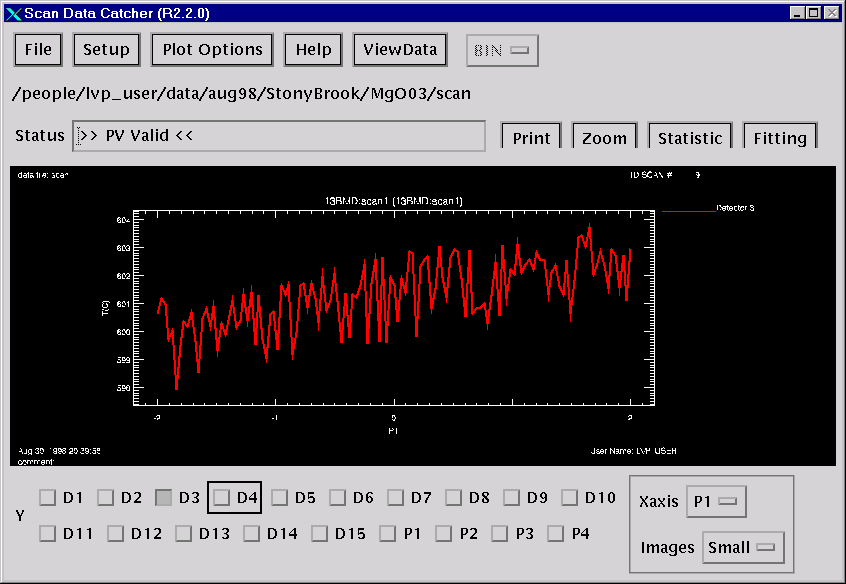Enable the P2 positioner checkbox
The height and width of the screenshot is (584, 846).
[x=444, y=534]
